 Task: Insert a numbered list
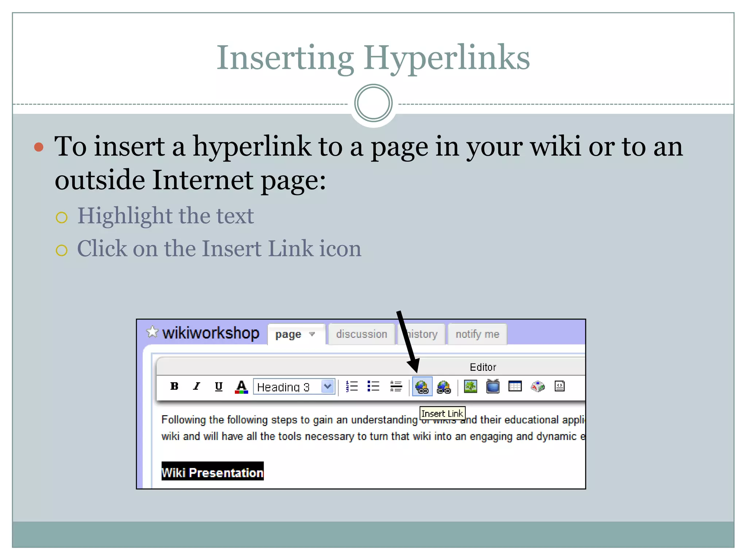click(352, 386)
